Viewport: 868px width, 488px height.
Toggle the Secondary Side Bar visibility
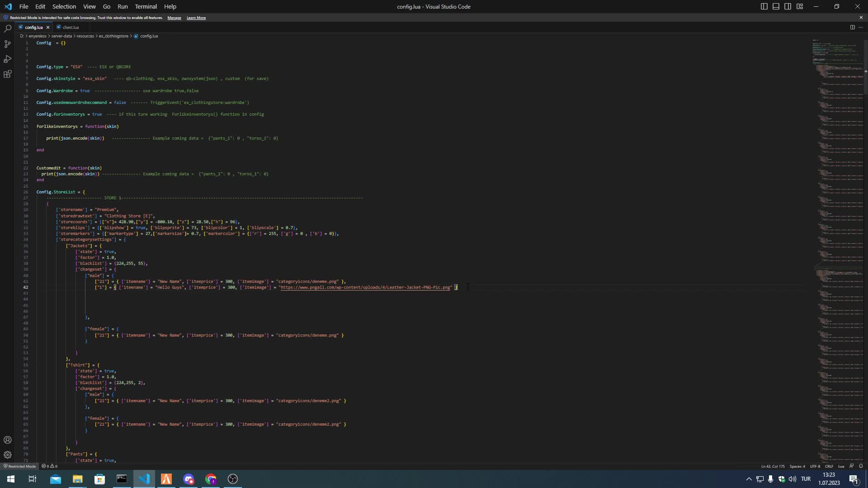point(788,6)
